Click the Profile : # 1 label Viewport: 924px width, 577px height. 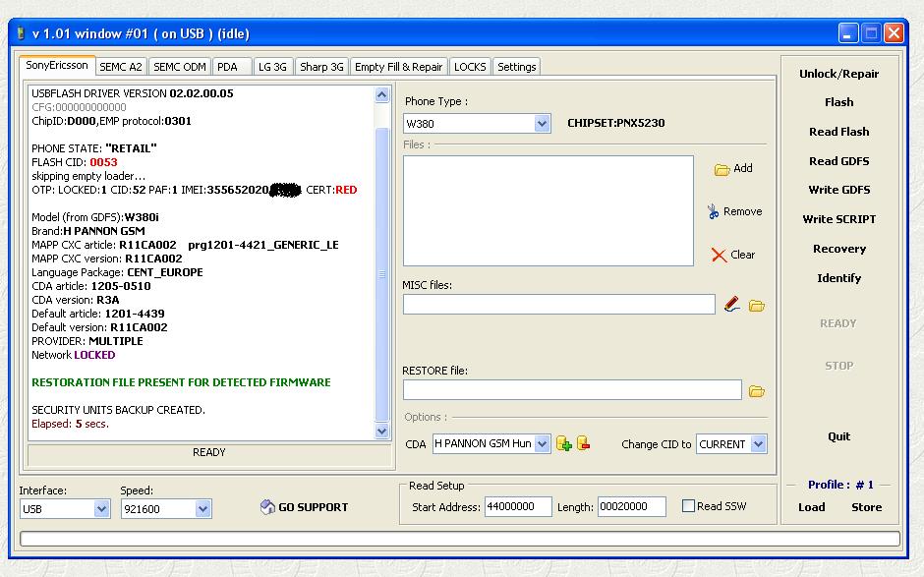coord(840,485)
